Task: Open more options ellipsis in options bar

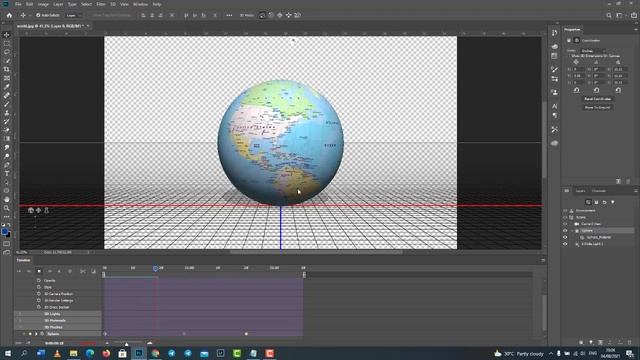Action: click(x=229, y=15)
